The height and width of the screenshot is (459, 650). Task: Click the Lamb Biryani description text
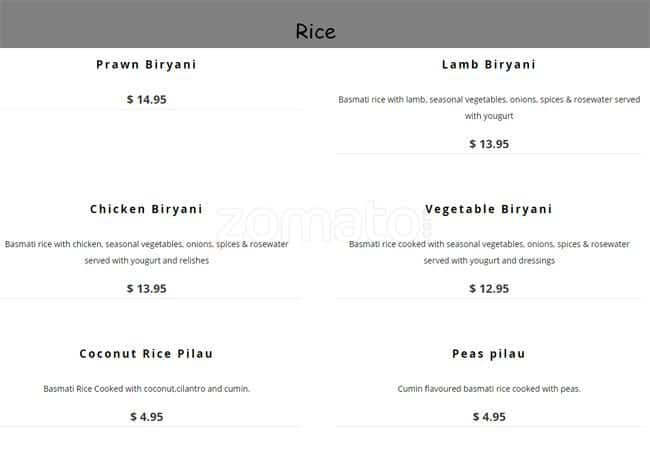[489, 107]
